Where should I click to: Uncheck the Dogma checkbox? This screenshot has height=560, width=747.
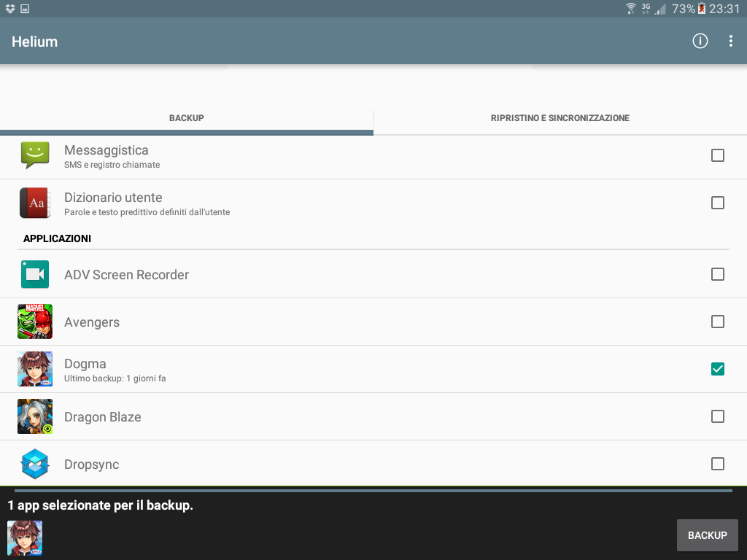(x=718, y=369)
